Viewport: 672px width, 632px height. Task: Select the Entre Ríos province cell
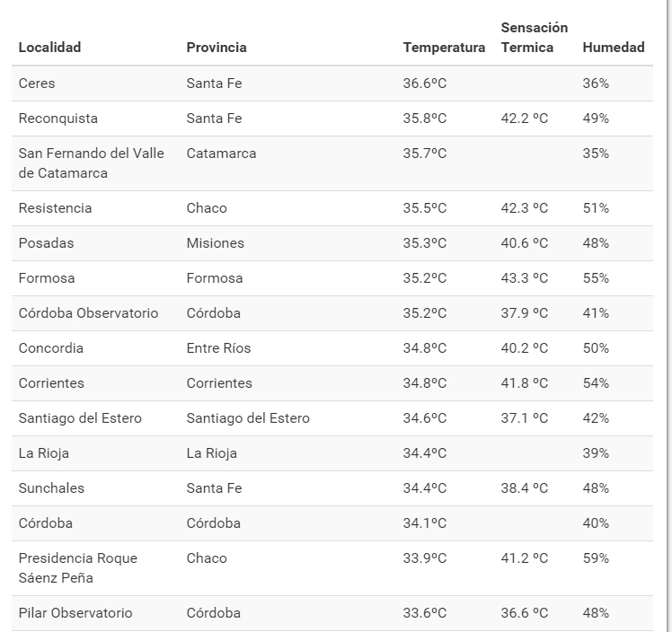218,348
